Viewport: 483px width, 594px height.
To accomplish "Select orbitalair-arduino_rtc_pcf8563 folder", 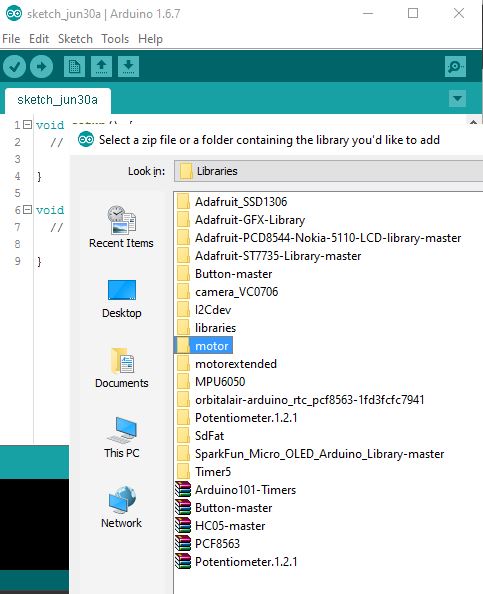I will [300, 400].
